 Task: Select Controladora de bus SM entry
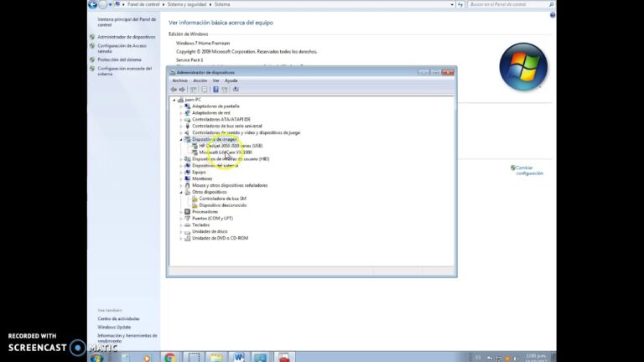[221, 199]
